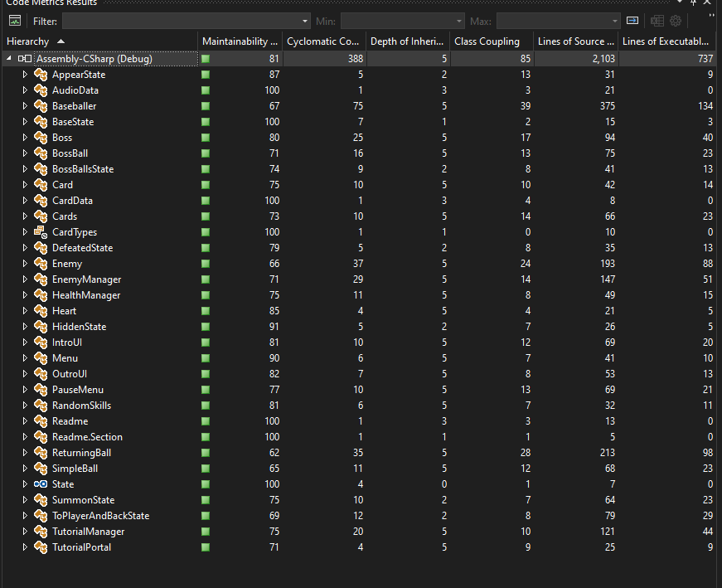
Task: Expand the SummonState node
Action: pyautogui.click(x=25, y=499)
